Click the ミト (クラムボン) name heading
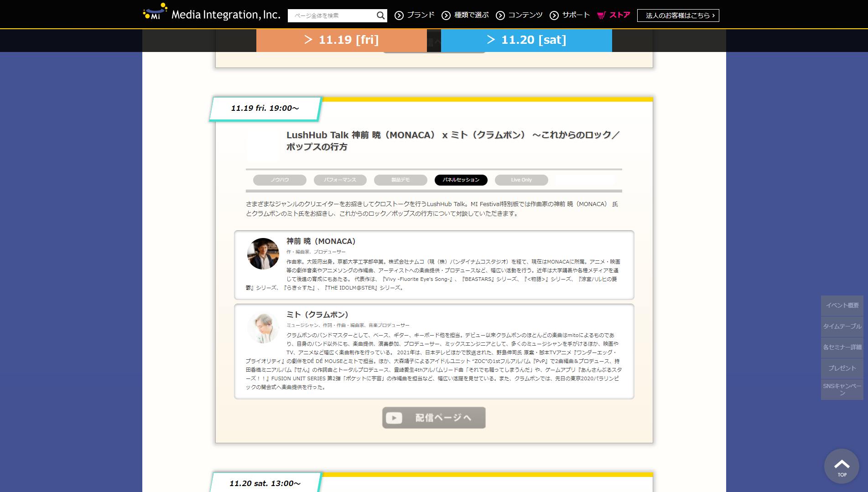This screenshot has width=868, height=492. pyautogui.click(x=317, y=315)
